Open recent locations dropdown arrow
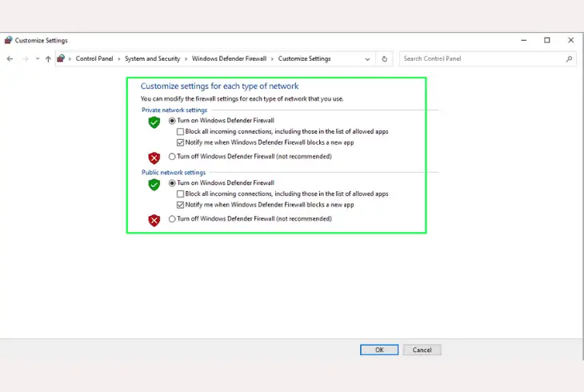Image resolution: width=584 pixels, height=392 pixels. (38, 59)
